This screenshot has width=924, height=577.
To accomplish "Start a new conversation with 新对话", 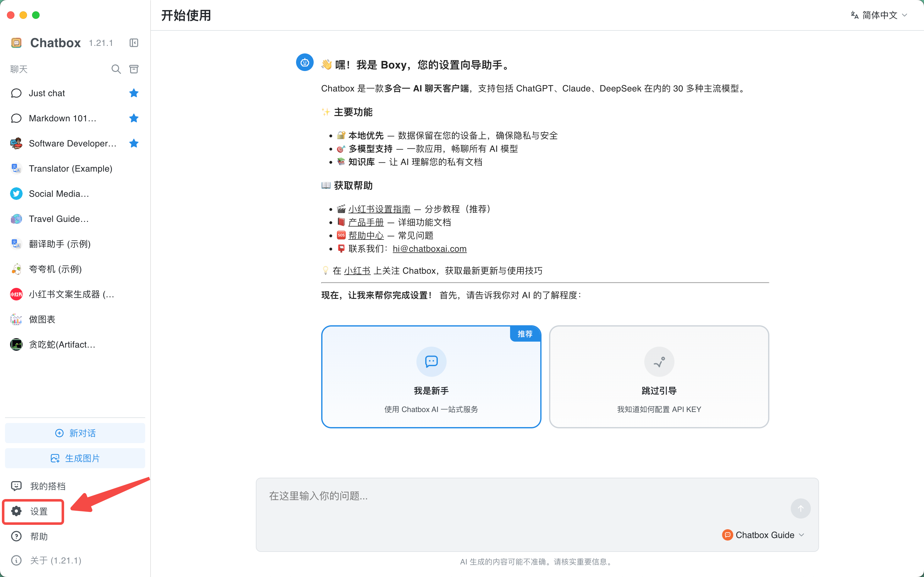I will (75, 433).
